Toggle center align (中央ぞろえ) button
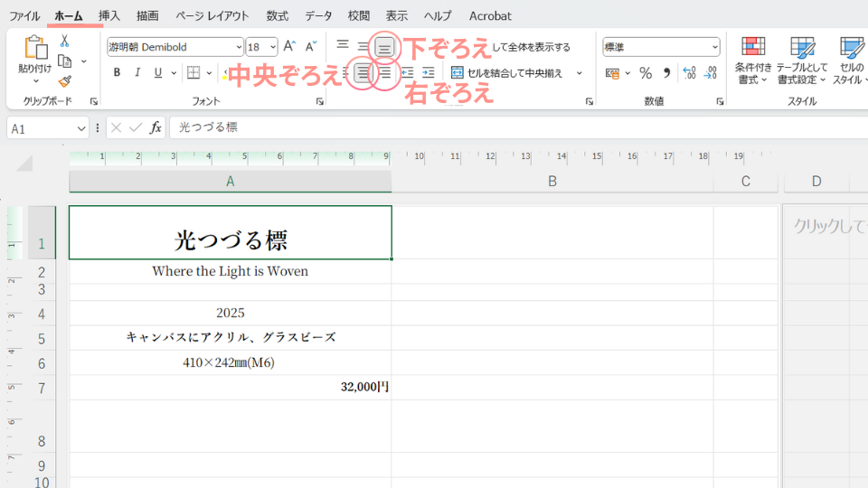Image resolution: width=868 pixels, height=488 pixels. [363, 72]
